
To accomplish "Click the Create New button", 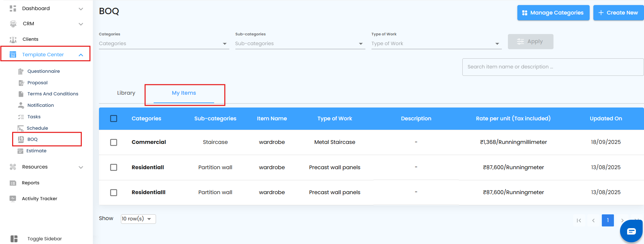I will click(618, 13).
